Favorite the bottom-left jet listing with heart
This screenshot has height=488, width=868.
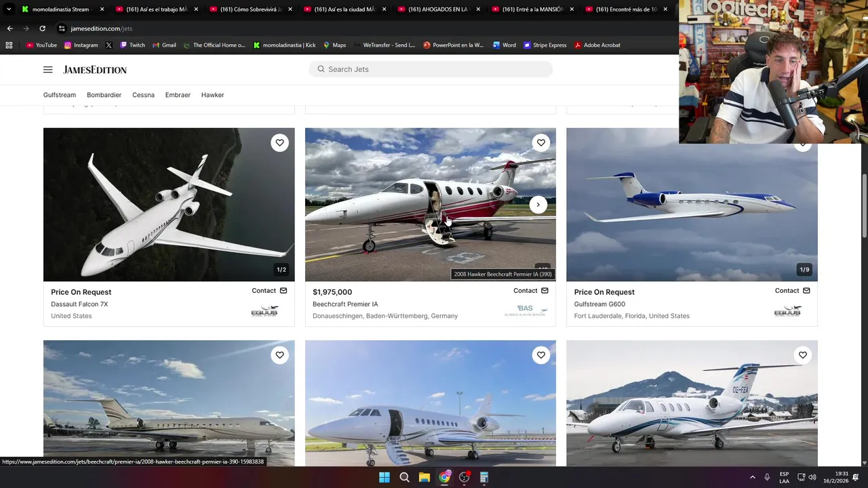pyautogui.click(x=279, y=354)
